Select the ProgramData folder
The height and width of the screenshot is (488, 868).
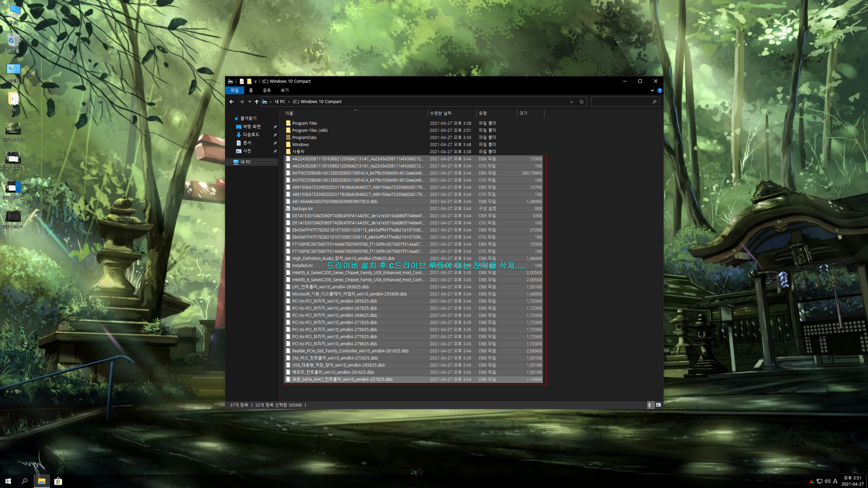pos(304,137)
